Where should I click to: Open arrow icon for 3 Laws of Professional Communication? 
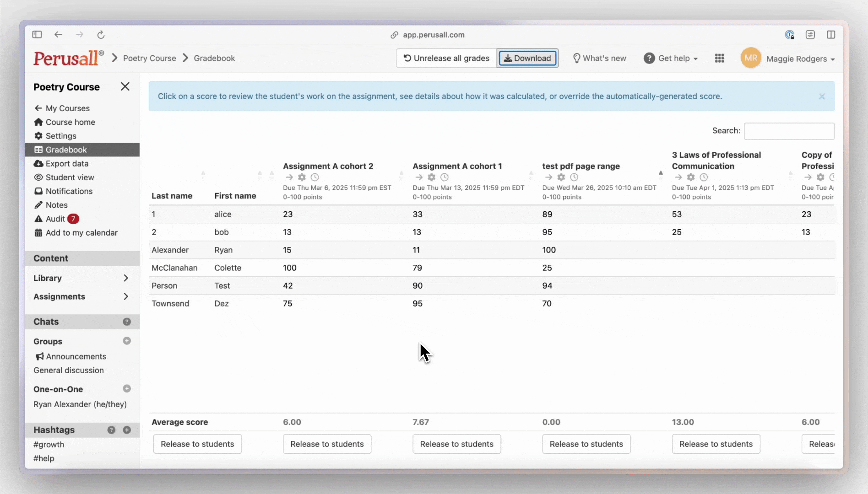pyautogui.click(x=678, y=177)
